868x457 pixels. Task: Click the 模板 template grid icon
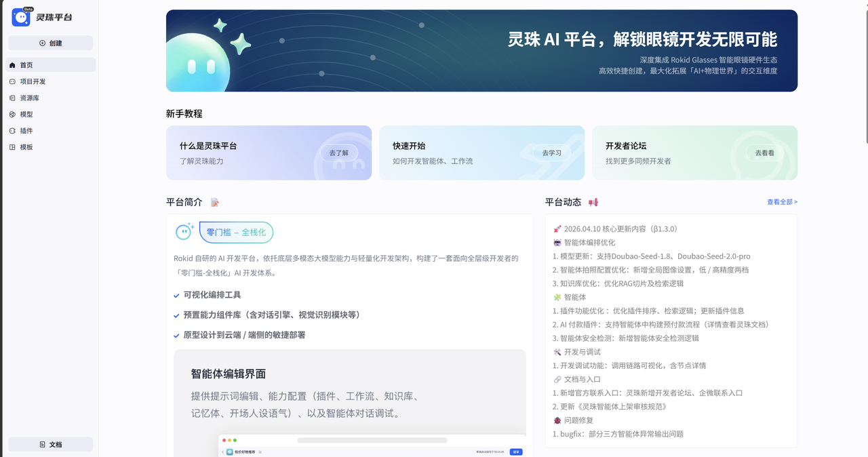click(12, 146)
